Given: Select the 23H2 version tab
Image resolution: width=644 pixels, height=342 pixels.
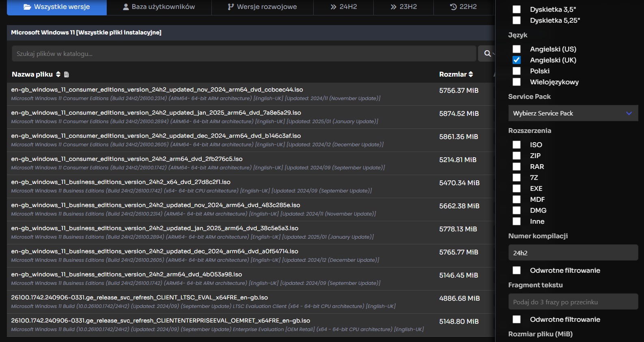Looking at the screenshot, I should [x=403, y=7].
